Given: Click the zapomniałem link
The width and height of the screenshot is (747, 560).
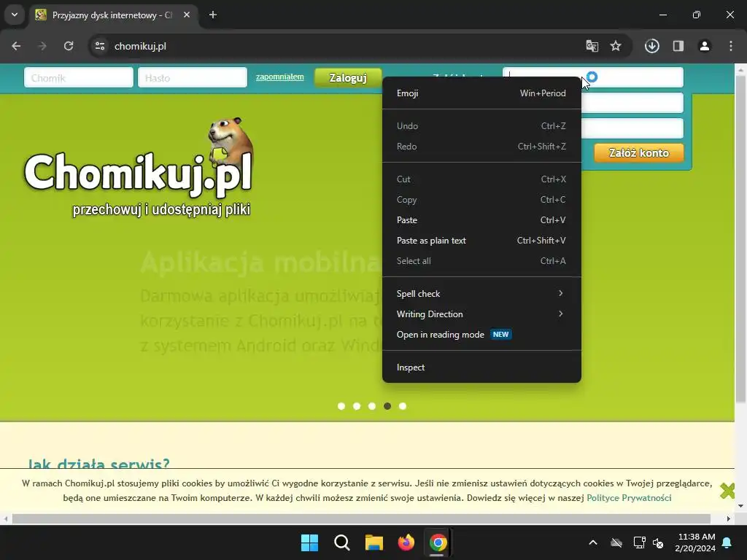Looking at the screenshot, I should (x=279, y=77).
